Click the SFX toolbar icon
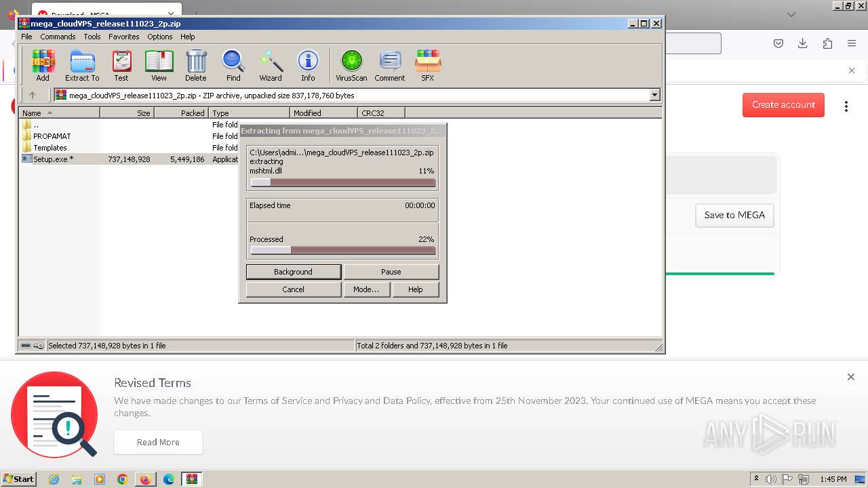 pos(427,66)
